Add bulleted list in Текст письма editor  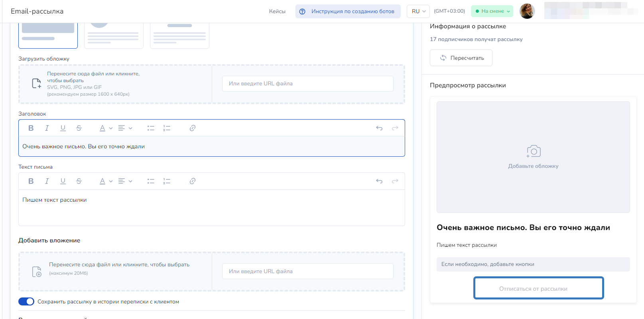(x=151, y=181)
